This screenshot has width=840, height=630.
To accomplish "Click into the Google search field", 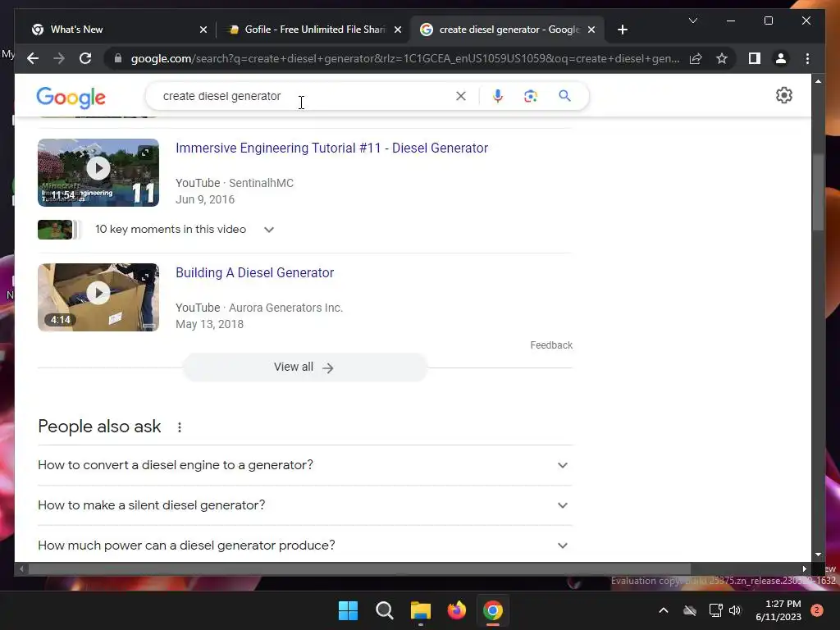I will (x=305, y=96).
